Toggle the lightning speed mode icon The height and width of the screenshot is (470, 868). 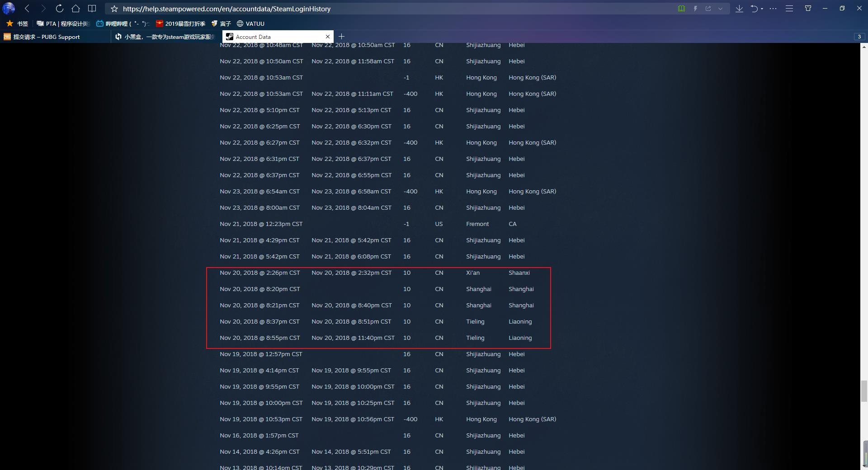point(695,9)
